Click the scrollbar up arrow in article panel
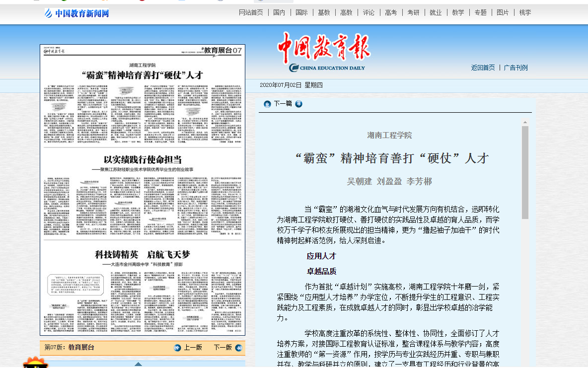588x368 pixels. tap(525, 122)
